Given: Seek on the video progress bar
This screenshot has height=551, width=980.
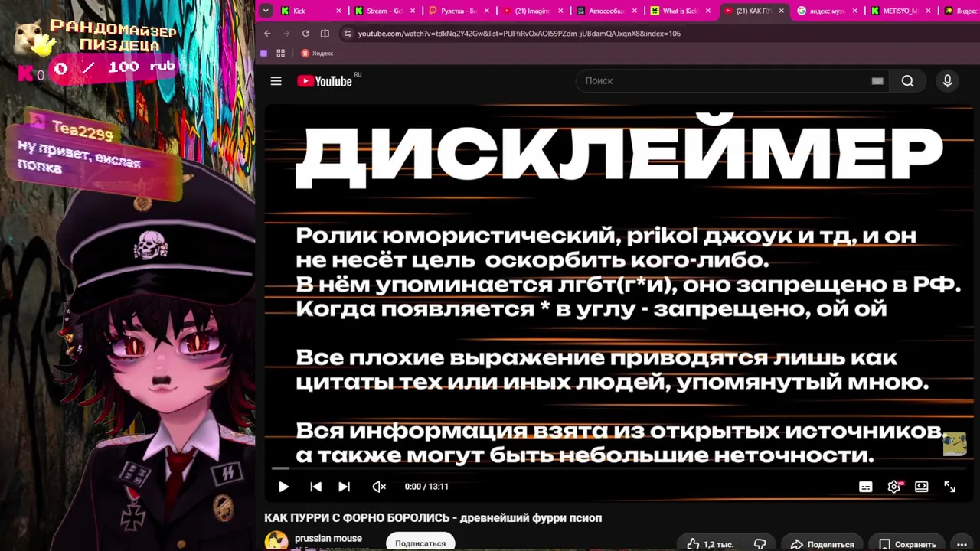Looking at the screenshot, I should coord(620,468).
